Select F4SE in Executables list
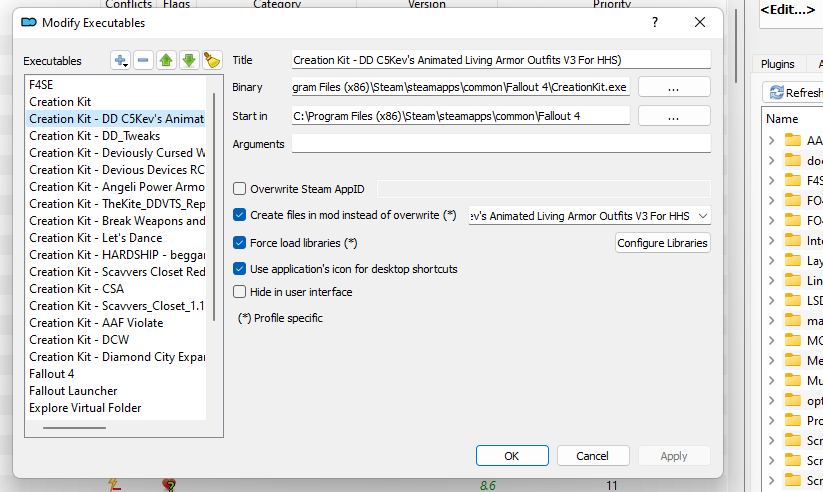 [x=115, y=85]
